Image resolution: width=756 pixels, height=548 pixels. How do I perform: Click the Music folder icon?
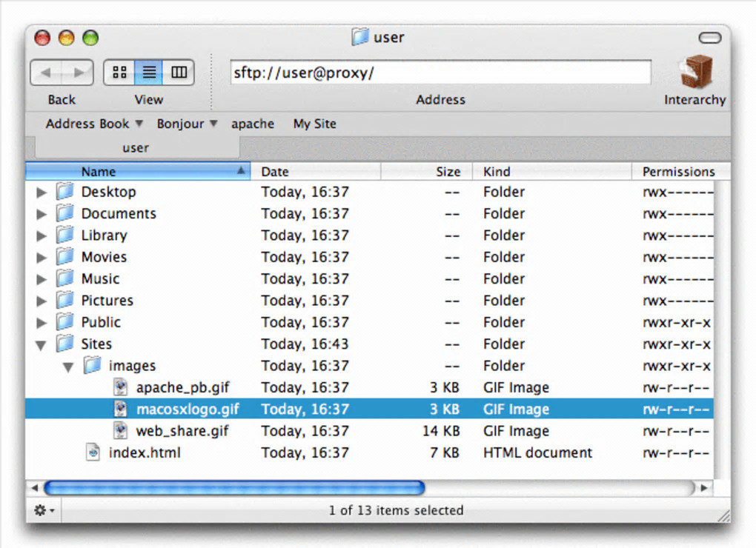coord(64,278)
